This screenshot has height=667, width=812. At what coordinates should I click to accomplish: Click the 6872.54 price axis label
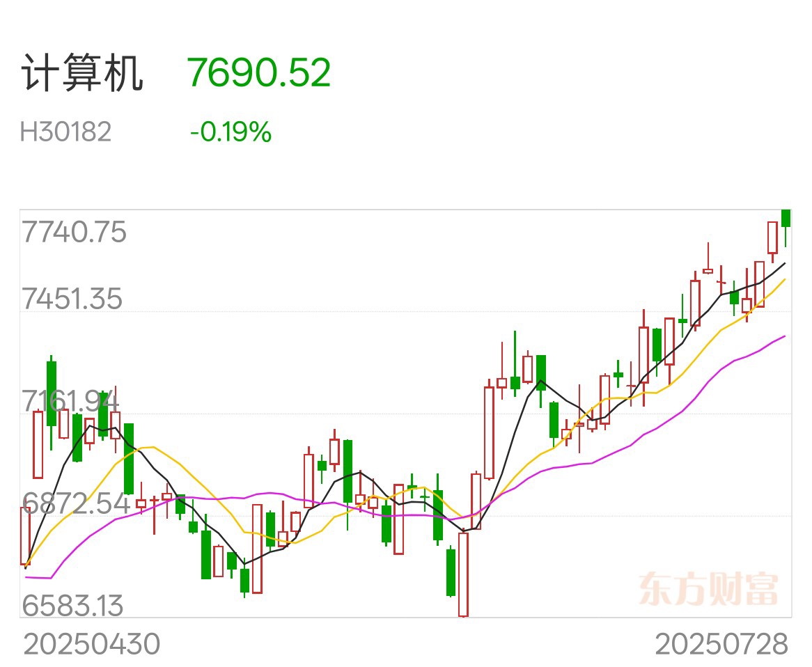click(76, 503)
